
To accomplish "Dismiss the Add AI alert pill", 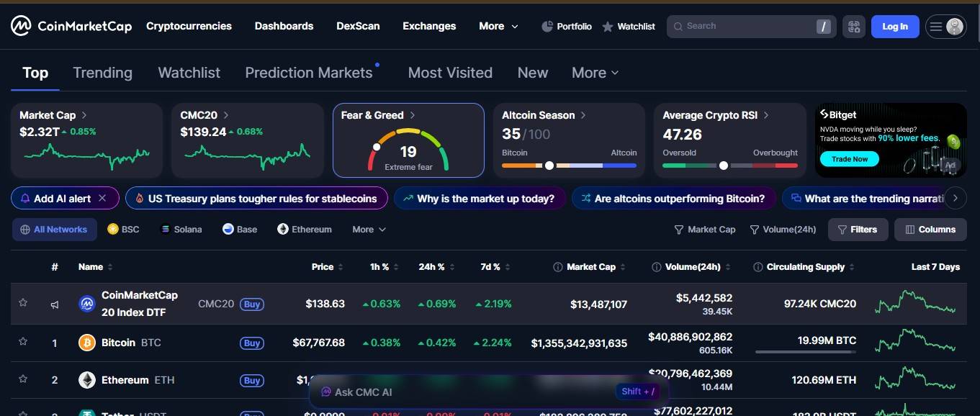I will tap(103, 198).
